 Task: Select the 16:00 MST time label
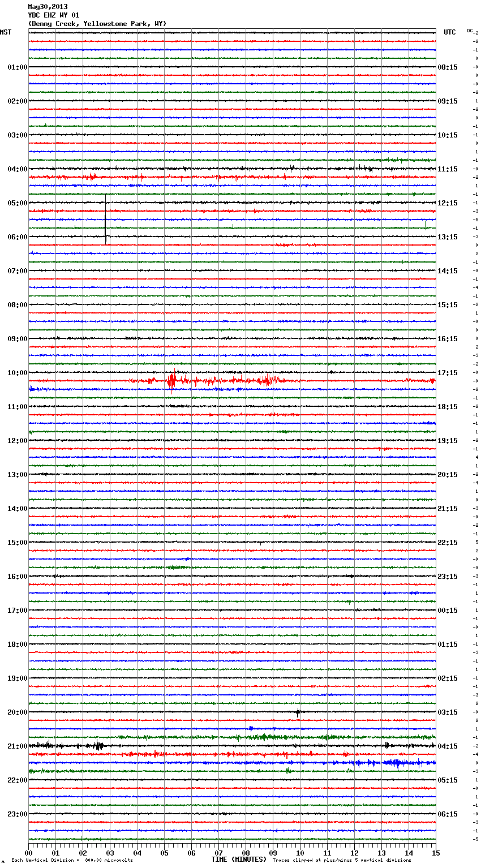[18, 577]
